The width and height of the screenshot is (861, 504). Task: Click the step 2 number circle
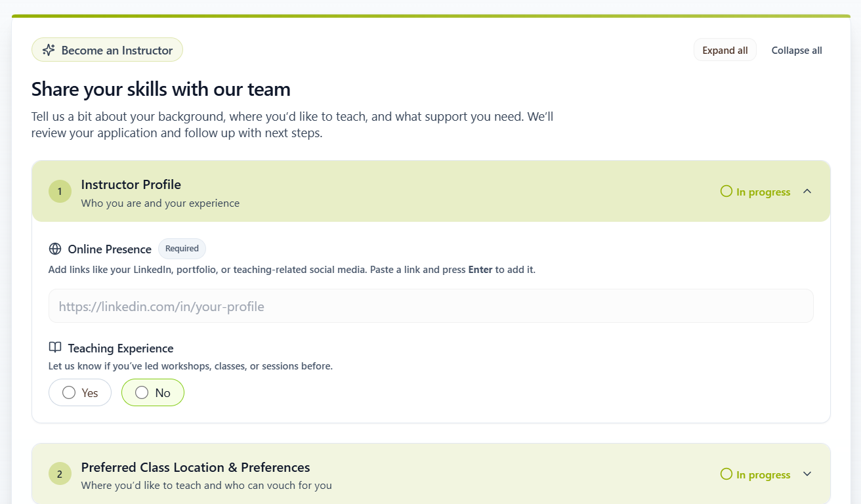(60, 473)
